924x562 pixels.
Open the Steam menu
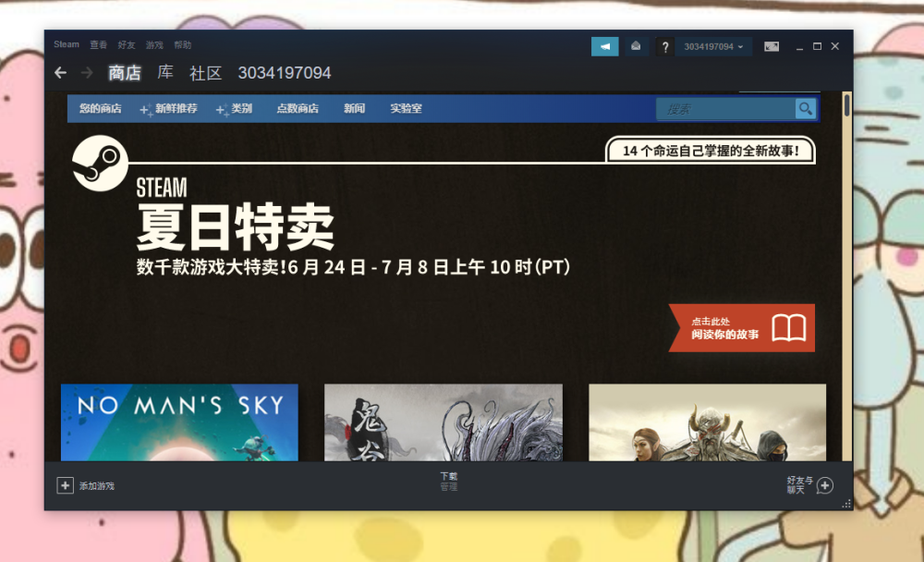(x=66, y=44)
